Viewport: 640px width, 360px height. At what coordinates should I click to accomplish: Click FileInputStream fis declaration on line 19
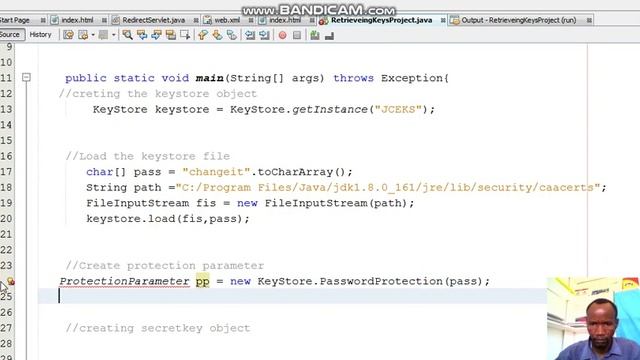click(250, 203)
